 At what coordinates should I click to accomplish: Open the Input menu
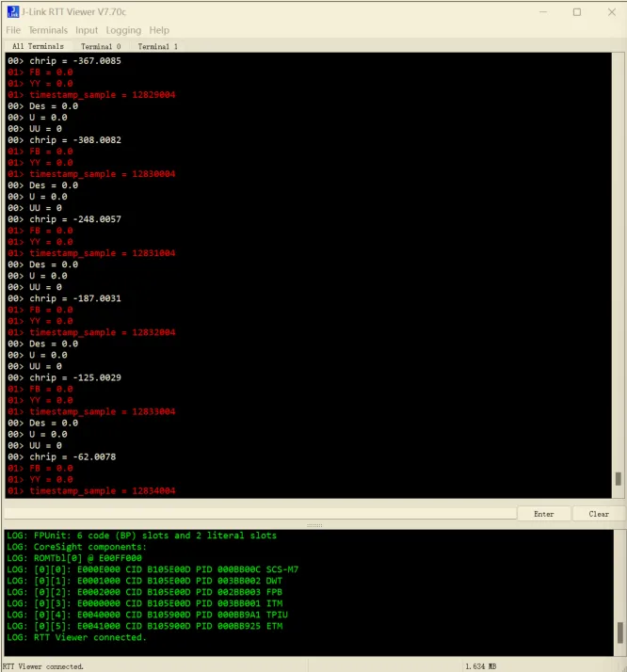[x=87, y=30]
